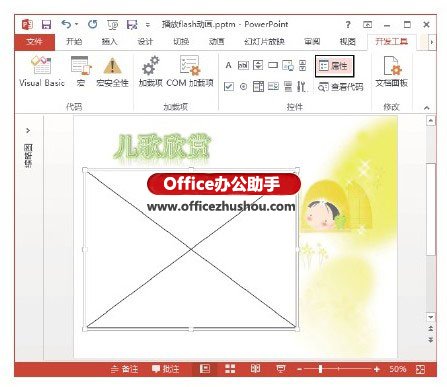Open the Visual Basic editor

point(42,72)
